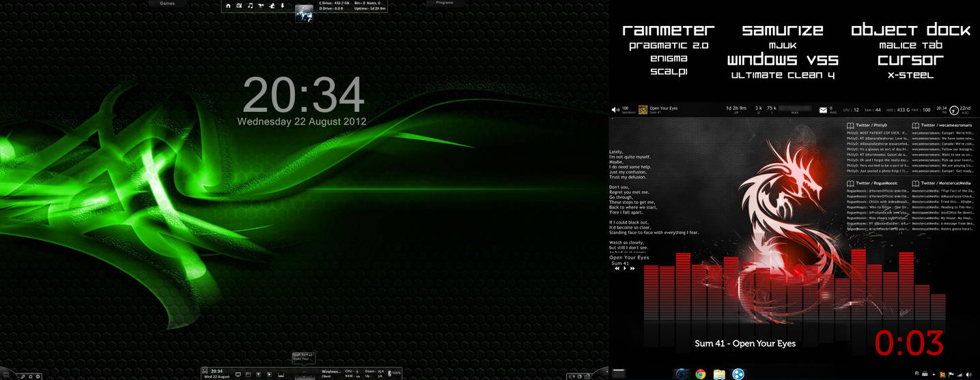Click the speaker volume icon showing 100
Screen dimensions: 980x380
tap(615, 109)
